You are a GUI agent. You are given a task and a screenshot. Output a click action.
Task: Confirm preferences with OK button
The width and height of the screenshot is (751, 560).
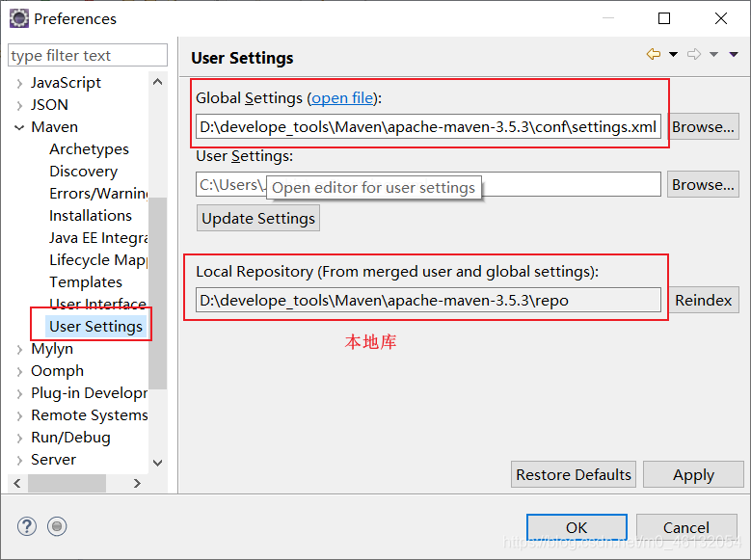[577, 527]
